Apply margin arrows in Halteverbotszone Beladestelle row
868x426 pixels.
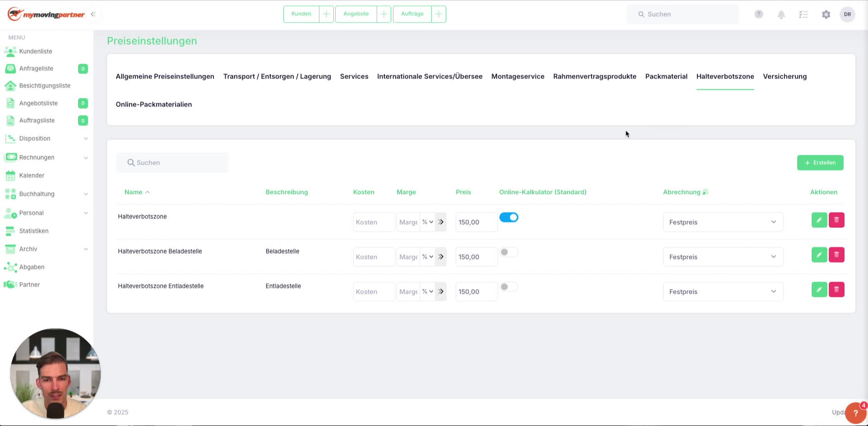pyautogui.click(x=441, y=257)
